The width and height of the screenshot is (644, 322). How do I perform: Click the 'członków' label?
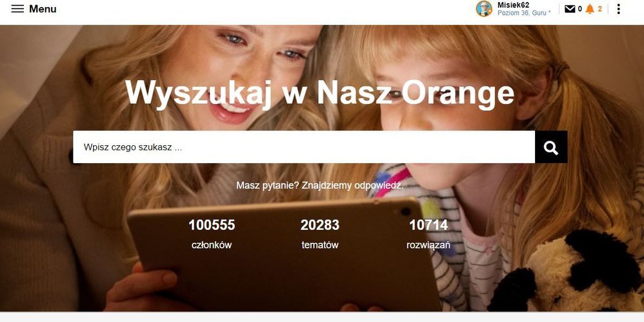[x=212, y=245]
